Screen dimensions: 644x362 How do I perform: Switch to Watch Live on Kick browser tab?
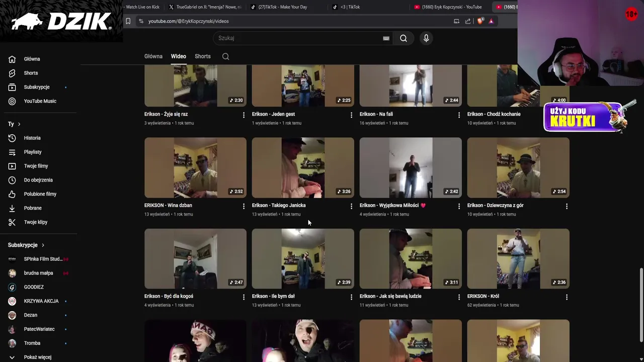click(142, 7)
